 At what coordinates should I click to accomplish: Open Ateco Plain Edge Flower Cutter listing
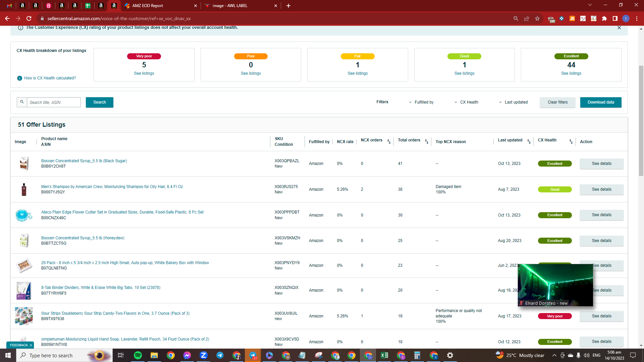[x=122, y=212]
